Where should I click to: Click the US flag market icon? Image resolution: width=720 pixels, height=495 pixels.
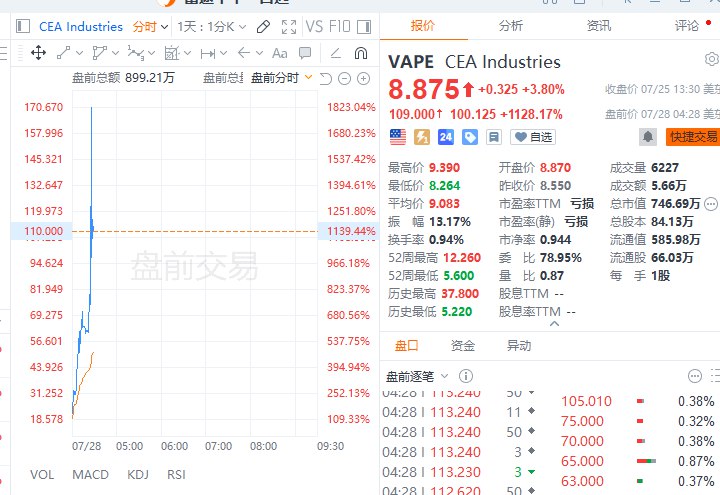pos(398,137)
